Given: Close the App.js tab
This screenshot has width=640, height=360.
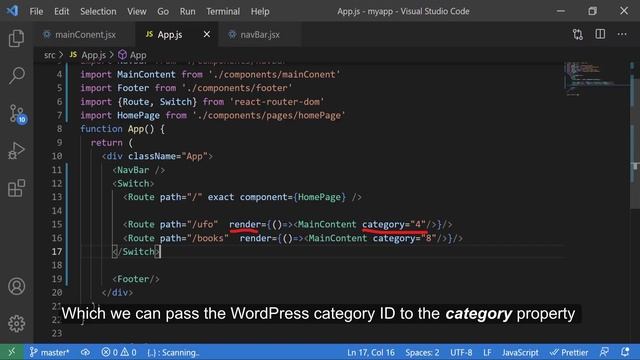Looking at the screenshot, I should click(207, 34).
